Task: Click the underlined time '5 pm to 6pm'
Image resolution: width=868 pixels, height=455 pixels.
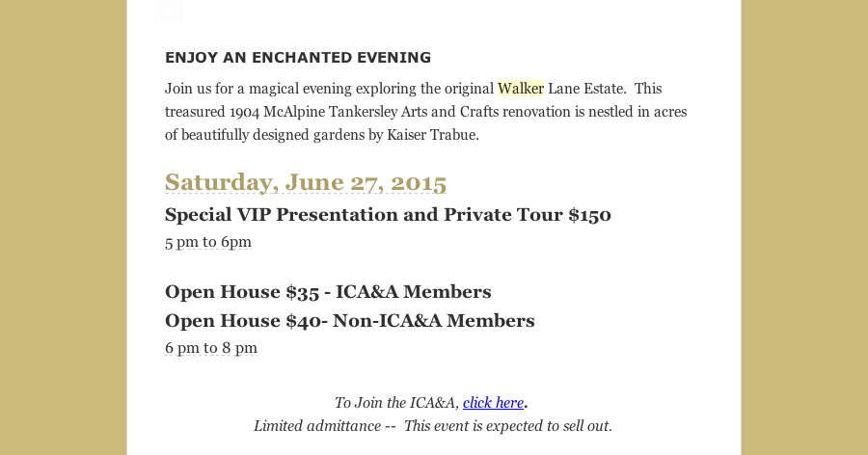Action: (208, 242)
